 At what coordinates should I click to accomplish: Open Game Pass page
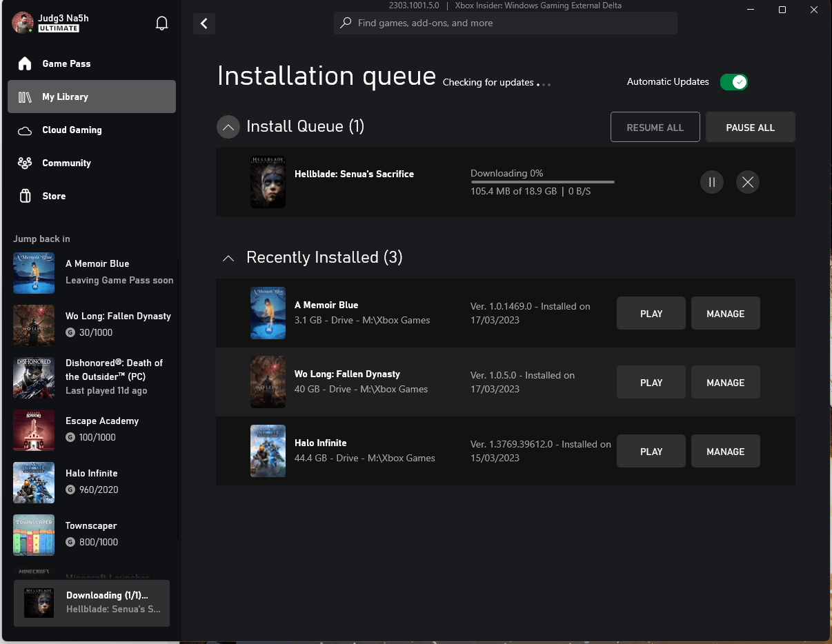click(x=92, y=63)
